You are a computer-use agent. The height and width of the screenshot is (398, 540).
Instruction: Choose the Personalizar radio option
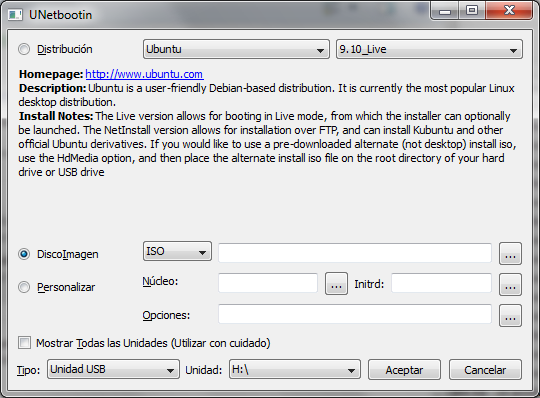[x=24, y=287]
